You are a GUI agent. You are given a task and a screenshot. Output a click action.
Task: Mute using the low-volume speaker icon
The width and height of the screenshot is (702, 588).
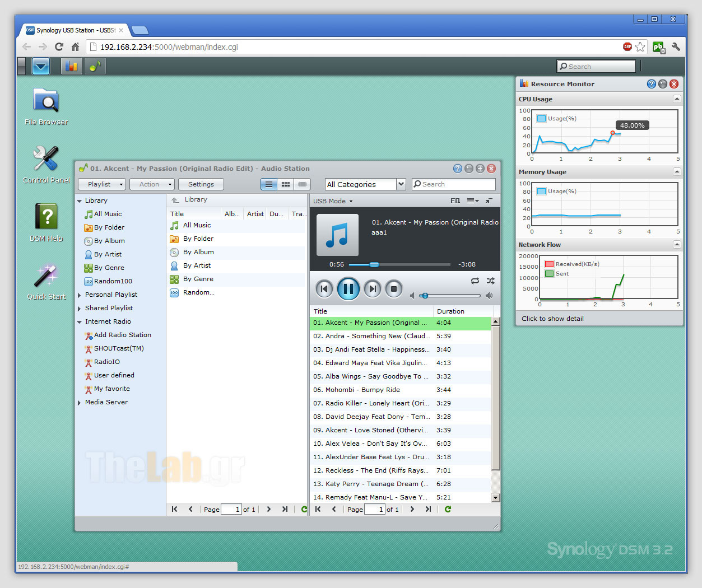coord(412,296)
